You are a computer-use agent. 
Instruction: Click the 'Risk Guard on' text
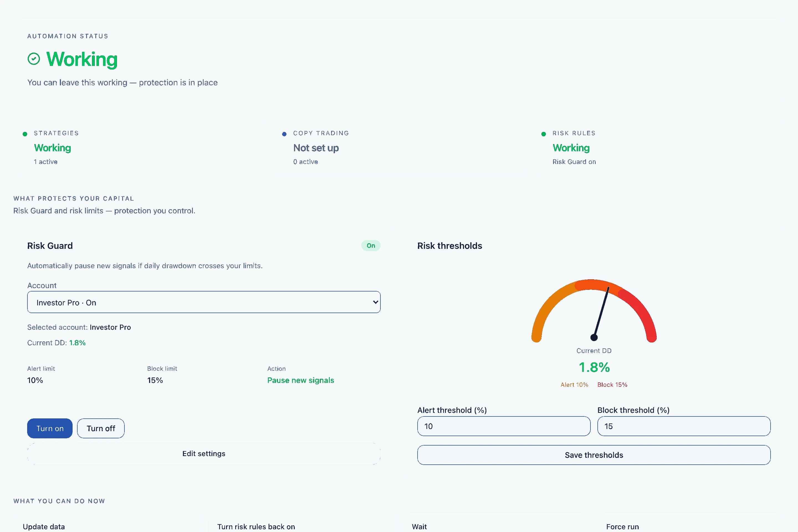click(574, 162)
